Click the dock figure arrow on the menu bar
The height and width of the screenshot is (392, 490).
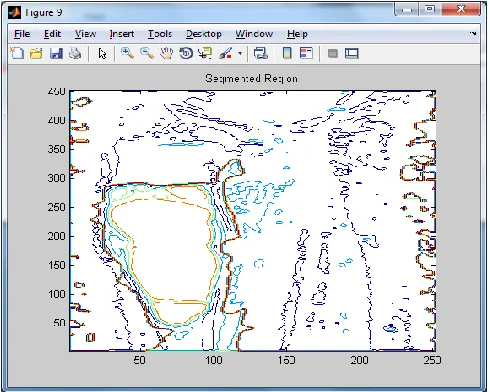click(473, 33)
